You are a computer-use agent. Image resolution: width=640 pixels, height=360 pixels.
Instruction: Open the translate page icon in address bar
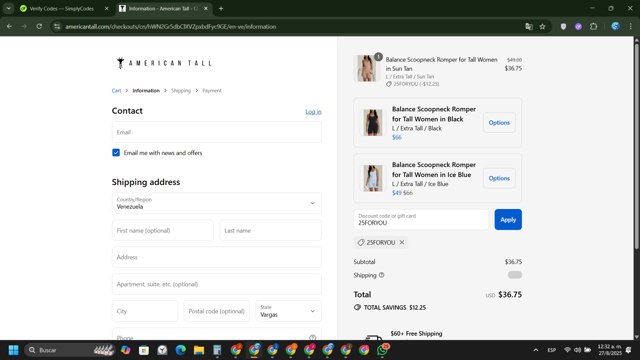coord(529,27)
